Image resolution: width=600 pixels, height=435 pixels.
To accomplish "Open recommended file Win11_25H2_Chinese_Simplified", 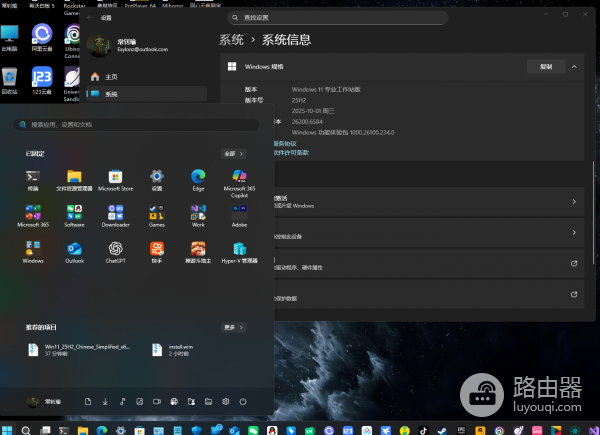I will 80,350.
